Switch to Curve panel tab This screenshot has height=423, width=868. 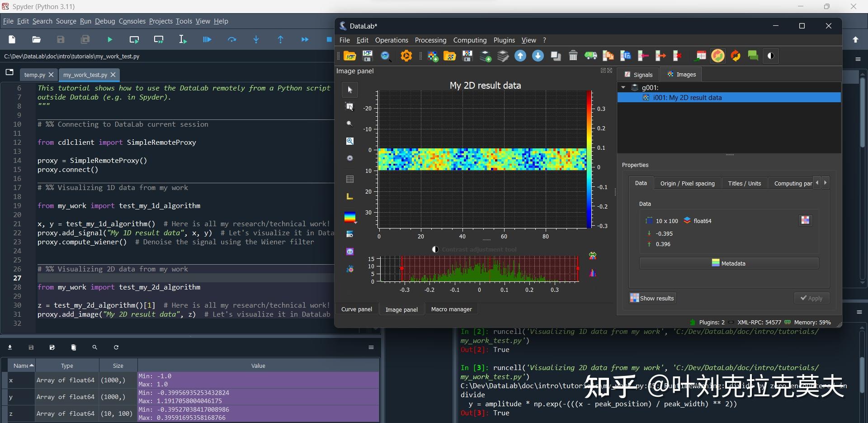pyautogui.click(x=356, y=309)
